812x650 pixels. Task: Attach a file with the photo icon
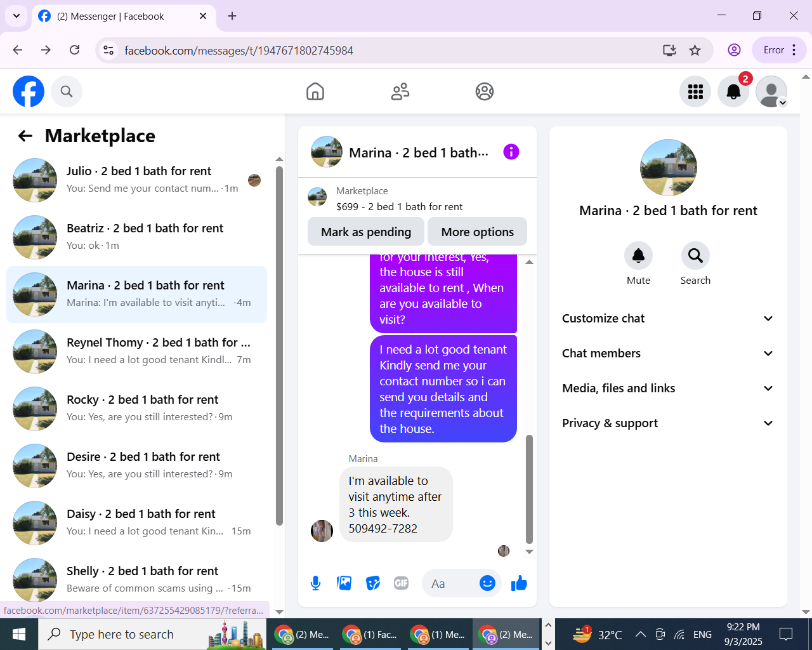tap(344, 583)
